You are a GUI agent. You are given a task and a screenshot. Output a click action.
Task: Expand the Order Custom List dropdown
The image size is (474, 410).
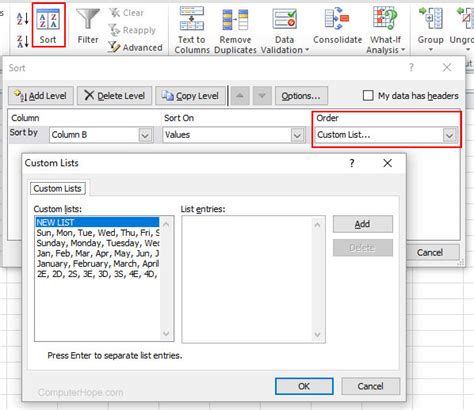449,135
